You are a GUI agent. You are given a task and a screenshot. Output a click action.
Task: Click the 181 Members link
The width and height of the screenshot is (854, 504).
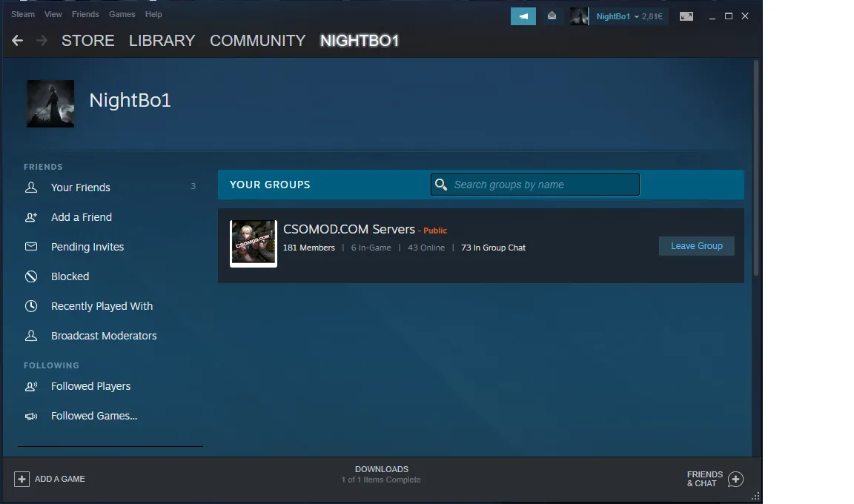pos(309,248)
